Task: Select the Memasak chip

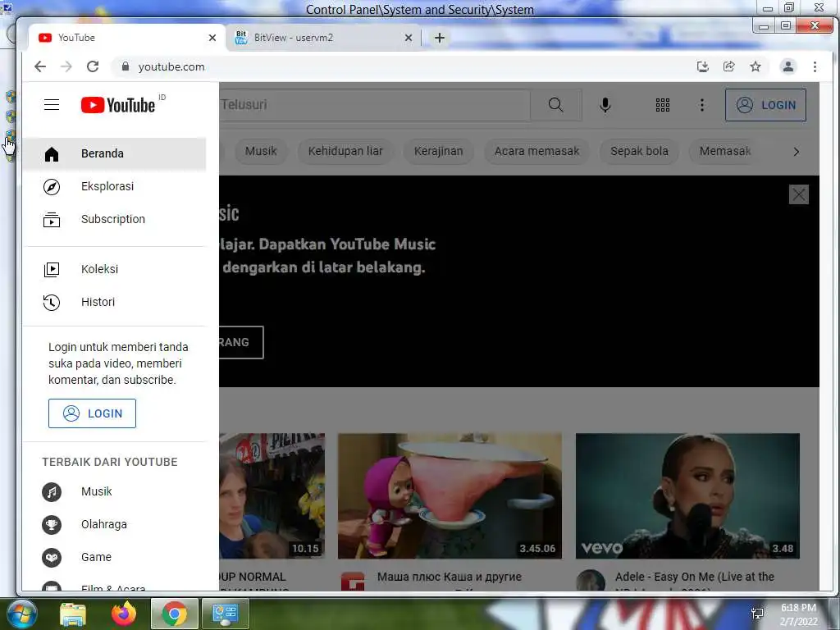Action: [725, 152]
